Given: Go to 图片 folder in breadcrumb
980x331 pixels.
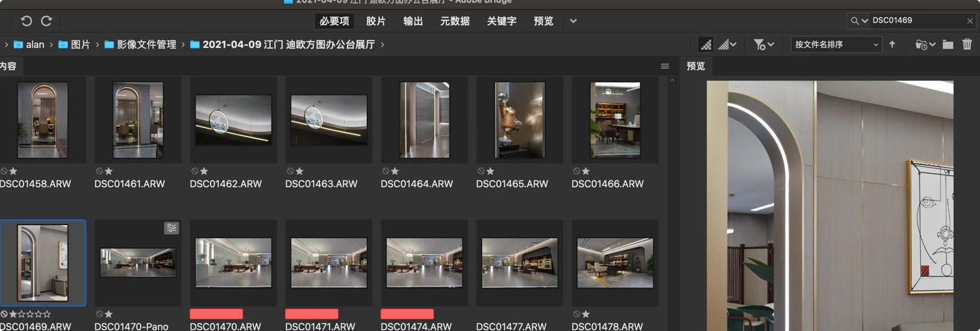Looking at the screenshot, I should [x=74, y=44].
